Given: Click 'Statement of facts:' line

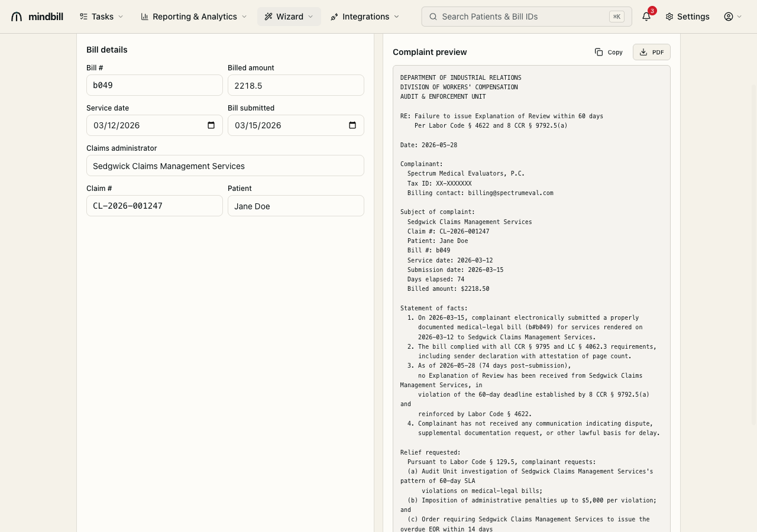Looking at the screenshot, I should click(434, 308).
